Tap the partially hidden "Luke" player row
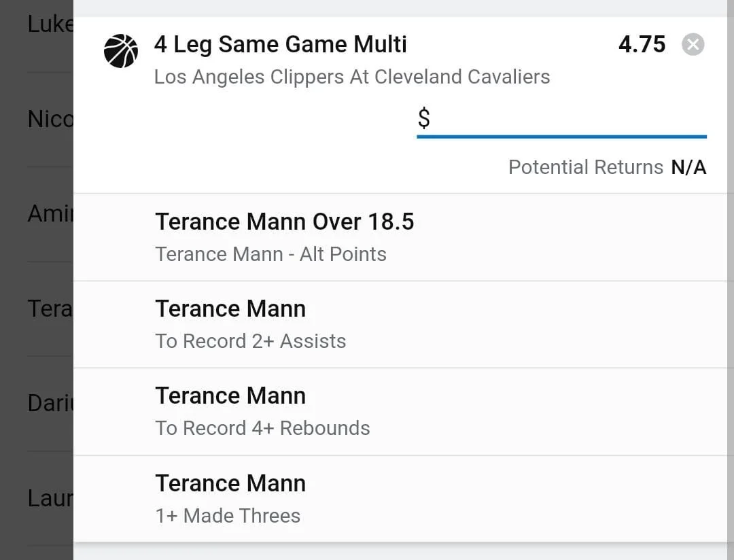Screen dimensions: 734x560 49,24
